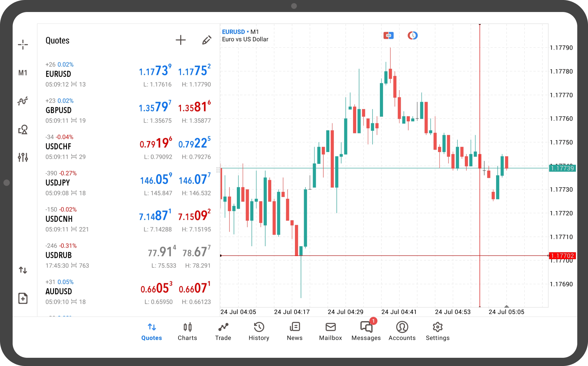Switch to the Quotes tab
Image resolution: width=588 pixels, height=366 pixels.
[152, 332]
